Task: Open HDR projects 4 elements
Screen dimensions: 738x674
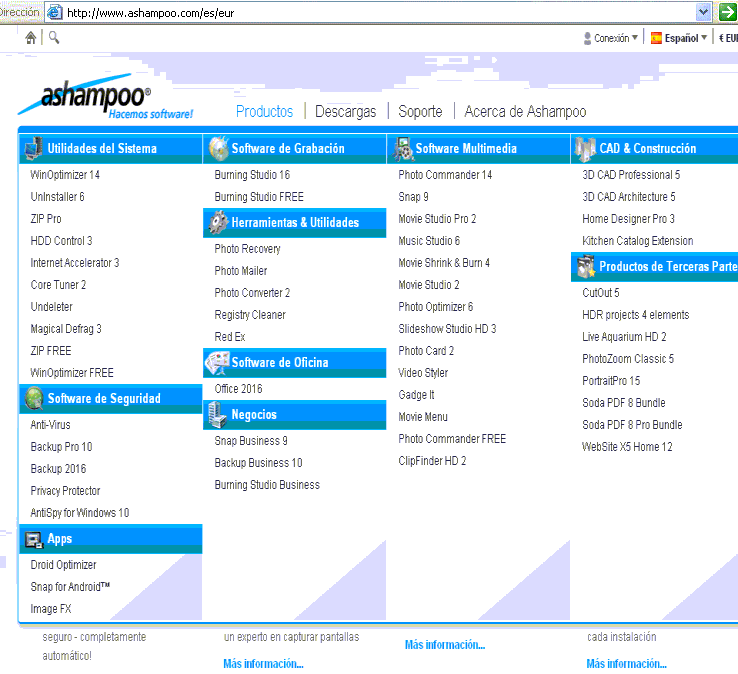Action: [x=635, y=315]
